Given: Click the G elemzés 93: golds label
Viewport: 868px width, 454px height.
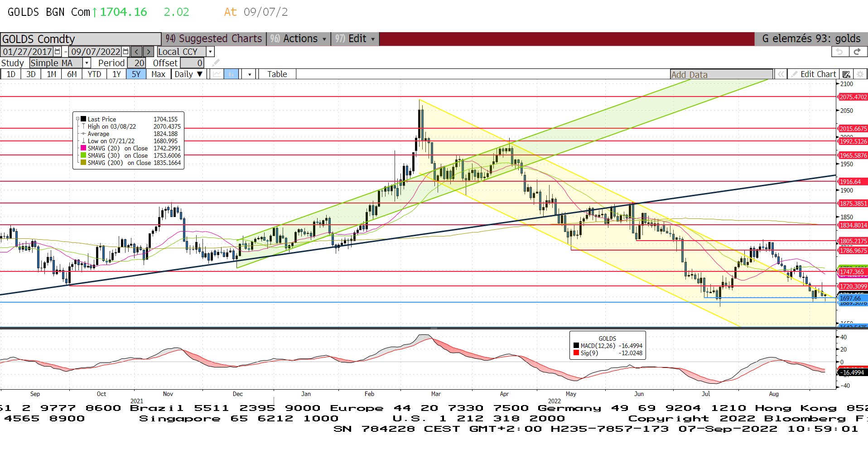Looking at the screenshot, I should pos(811,39).
